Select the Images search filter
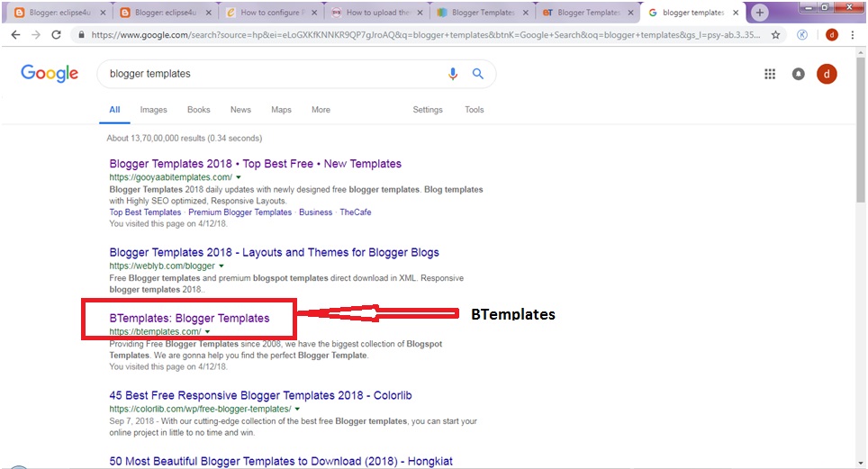 coord(153,110)
